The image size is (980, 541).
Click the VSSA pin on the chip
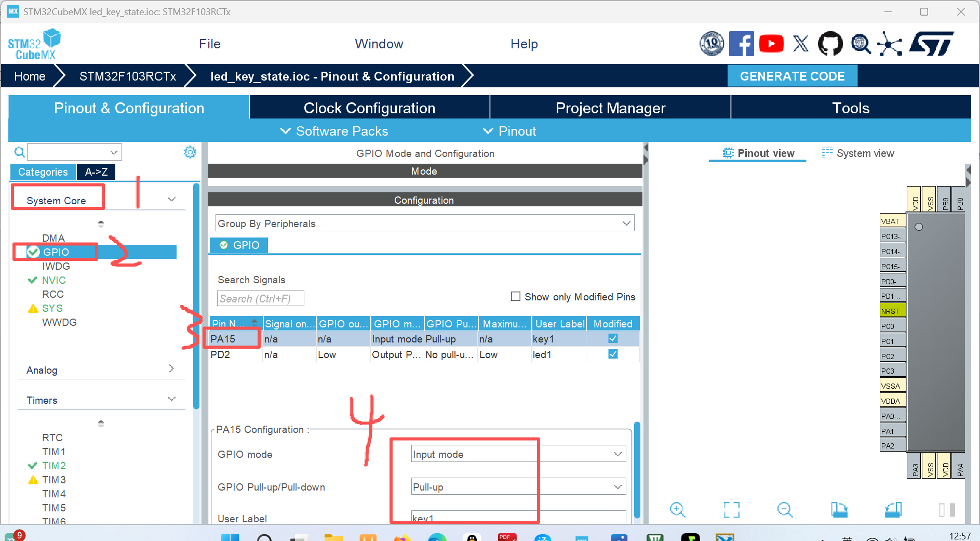click(x=892, y=386)
